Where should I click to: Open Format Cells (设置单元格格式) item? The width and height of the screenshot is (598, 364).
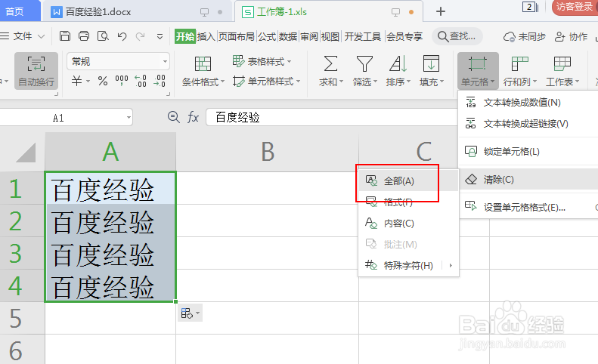528,207
